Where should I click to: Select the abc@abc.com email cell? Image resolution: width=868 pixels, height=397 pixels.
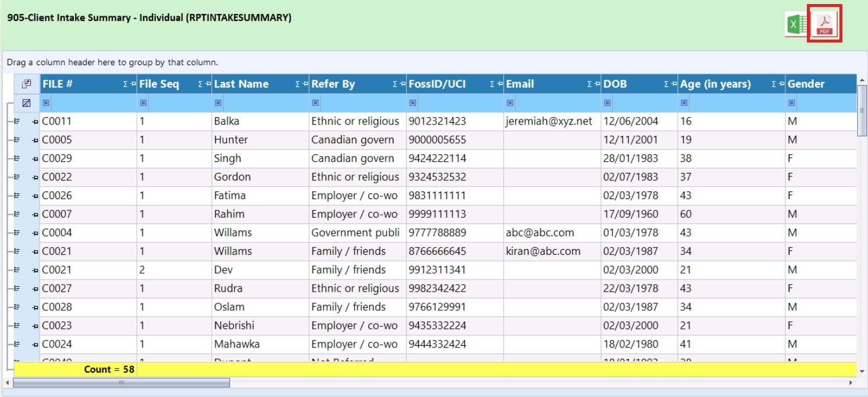coord(540,233)
